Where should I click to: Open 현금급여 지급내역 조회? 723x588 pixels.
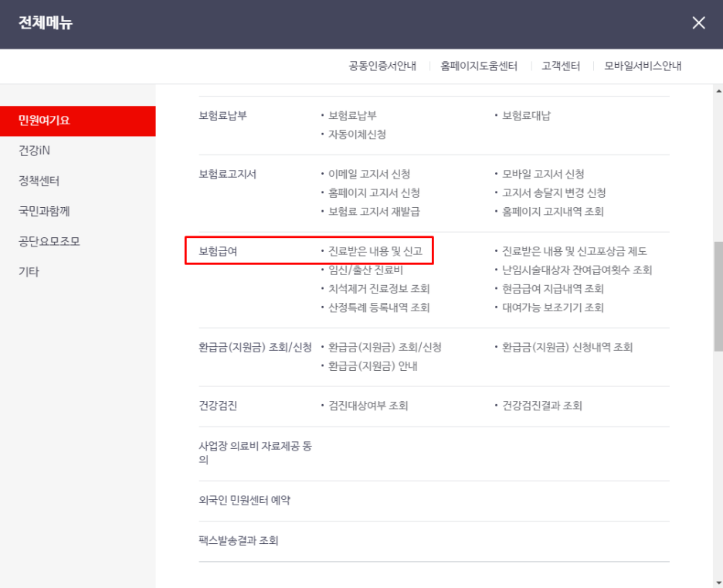coord(553,289)
